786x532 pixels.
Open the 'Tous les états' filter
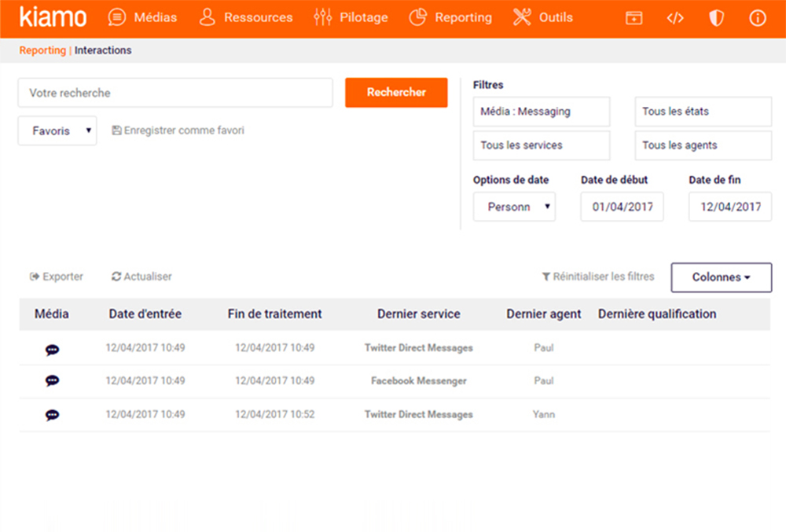(x=703, y=112)
